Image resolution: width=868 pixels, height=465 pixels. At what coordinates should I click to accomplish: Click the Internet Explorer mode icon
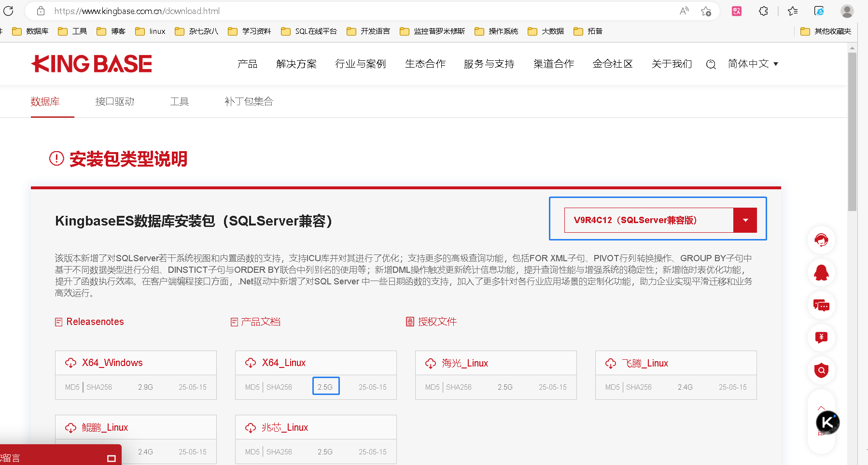(819, 11)
